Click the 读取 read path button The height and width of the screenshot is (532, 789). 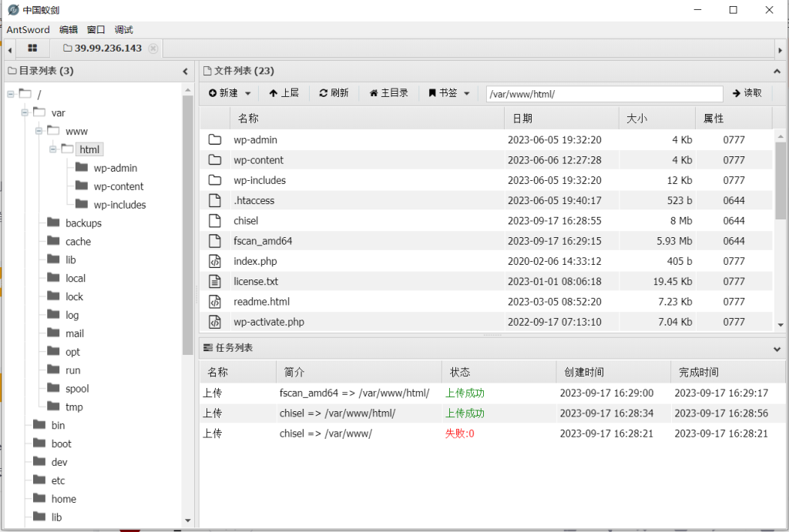coord(747,93)
